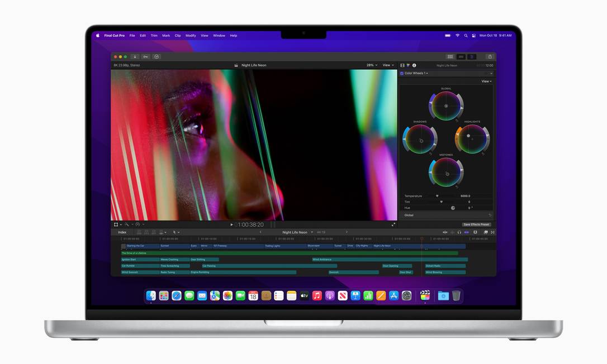Image resolution: width=607 pixels, height=364 pixels.
Task: Show the Color Inspector triangle icon
Action: (408, 65)
